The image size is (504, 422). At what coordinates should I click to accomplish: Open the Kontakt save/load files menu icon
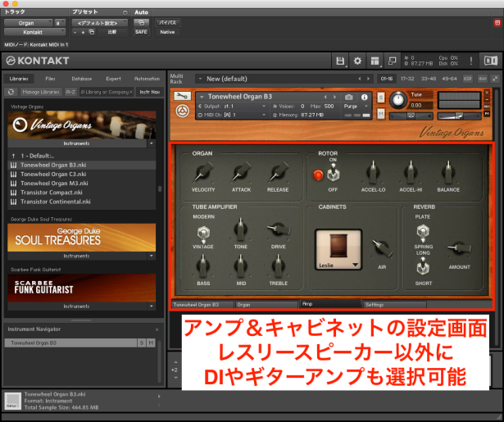tap(340, 61)
